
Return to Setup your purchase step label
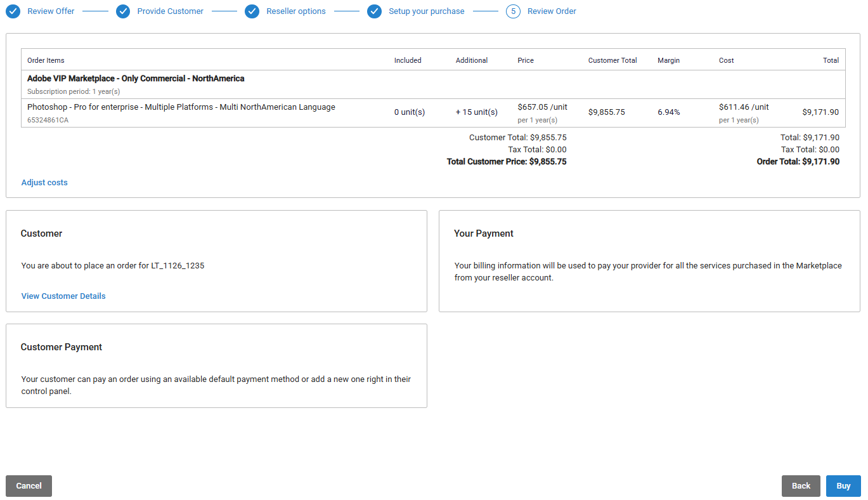(x=426, y=11)
